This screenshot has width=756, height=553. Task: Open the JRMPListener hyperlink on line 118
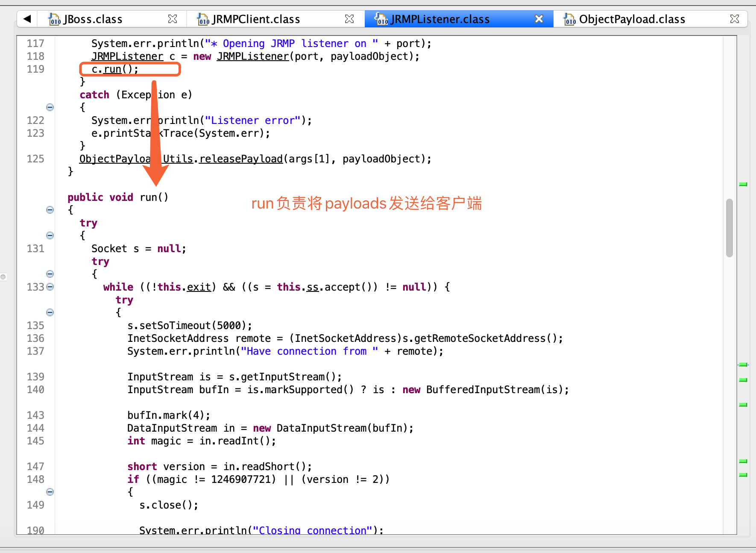coord(252,56)
